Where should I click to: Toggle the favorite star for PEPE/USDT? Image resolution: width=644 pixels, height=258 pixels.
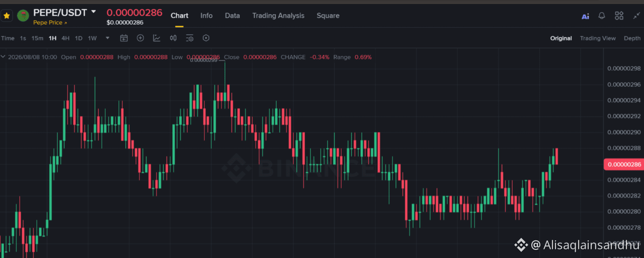pyautogui.click(x=7, y=16)
